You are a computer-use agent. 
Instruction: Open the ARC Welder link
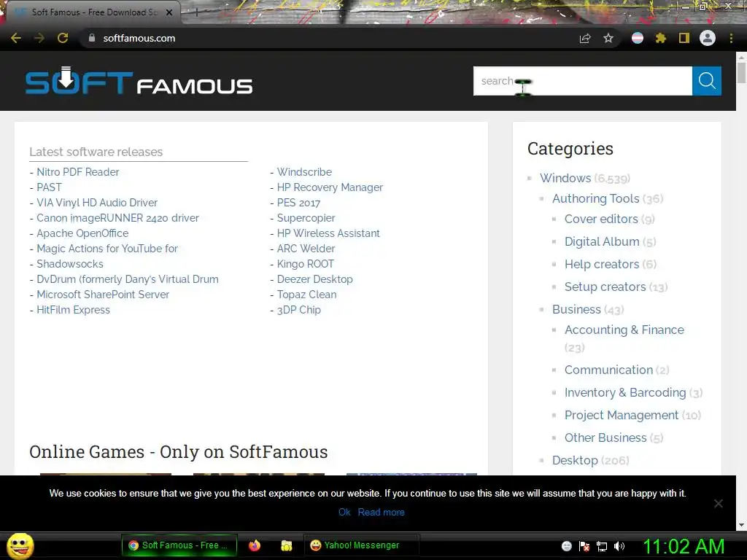coord(306,248)
